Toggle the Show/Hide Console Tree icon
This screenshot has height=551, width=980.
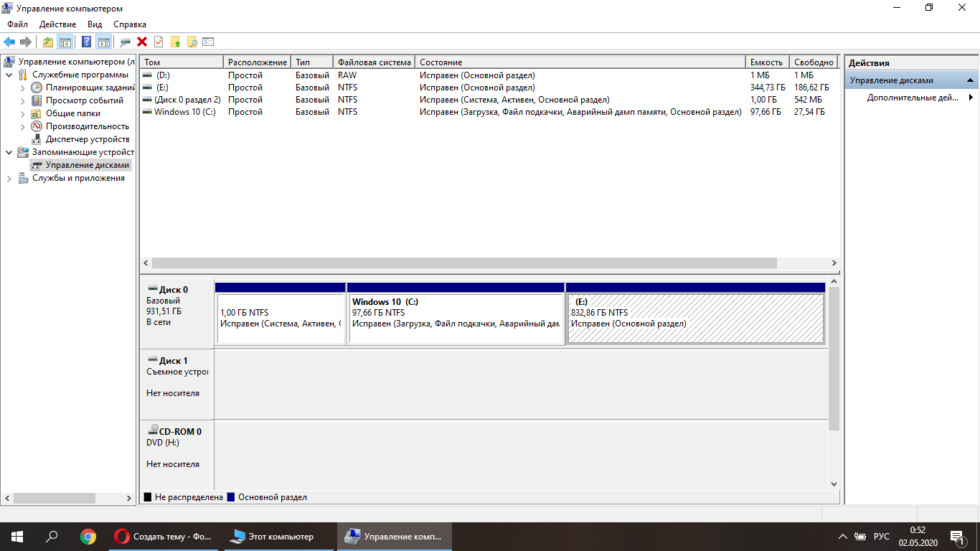coord(65,42)
